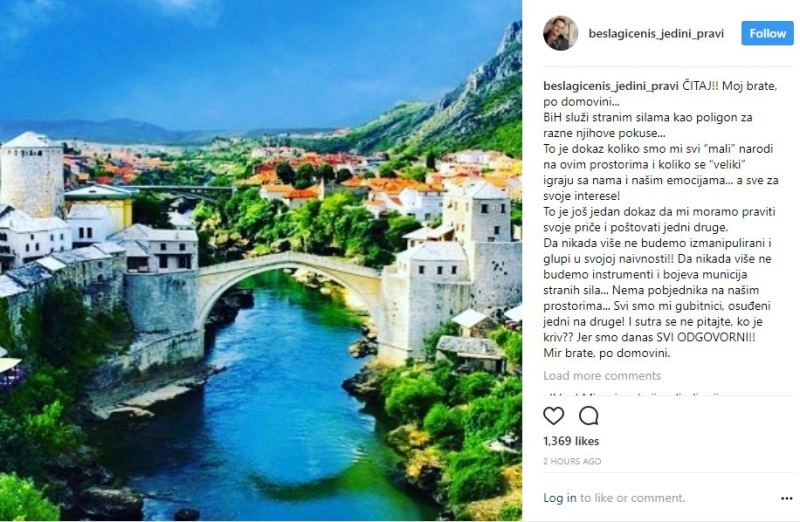Viewport: 800px width, 522px height.
Task: Follow the beslagicenis_jedini_pravi account
Action: click(767, 33)
